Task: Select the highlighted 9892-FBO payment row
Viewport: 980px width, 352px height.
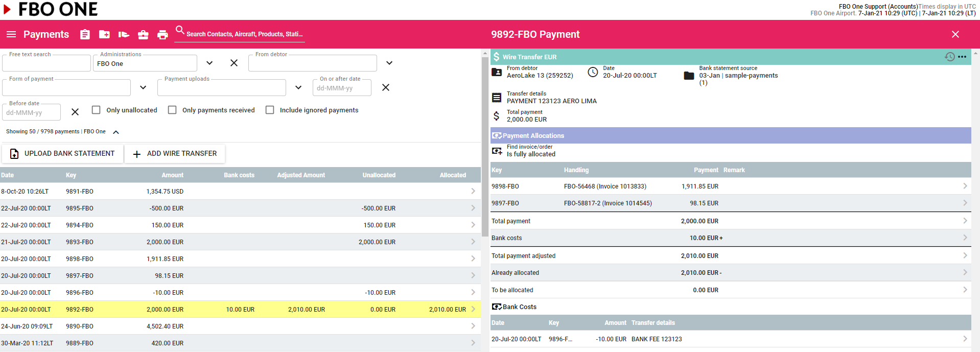Action: 240,309
